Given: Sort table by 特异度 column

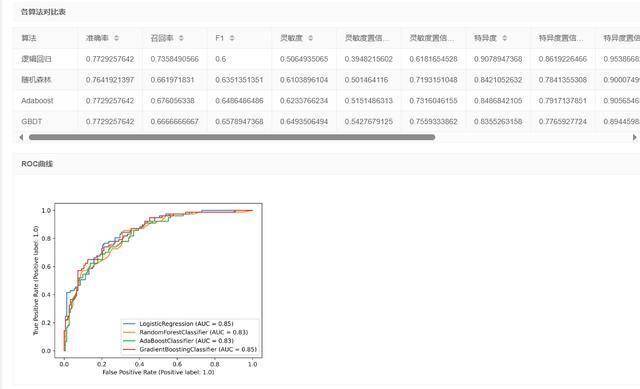Looking at the screenshot, I should (504, 38).
